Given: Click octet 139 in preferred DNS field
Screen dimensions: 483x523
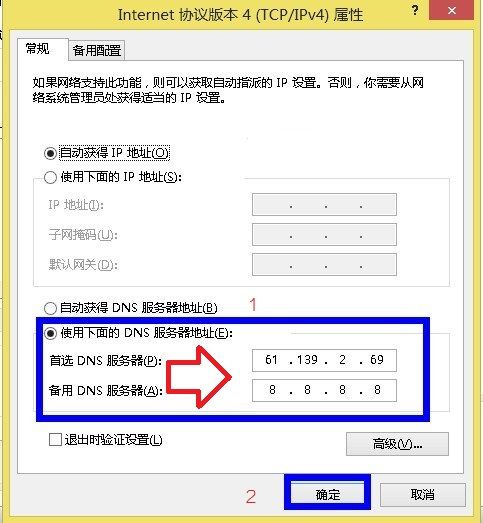Looking at the screenshot, I should (307, 360).
